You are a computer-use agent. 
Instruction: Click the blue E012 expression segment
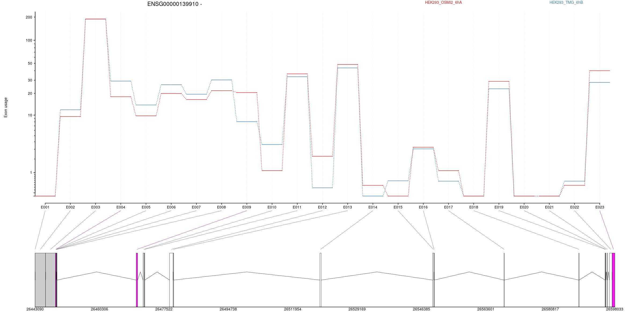pyautogui.click(x=322, y=188)
